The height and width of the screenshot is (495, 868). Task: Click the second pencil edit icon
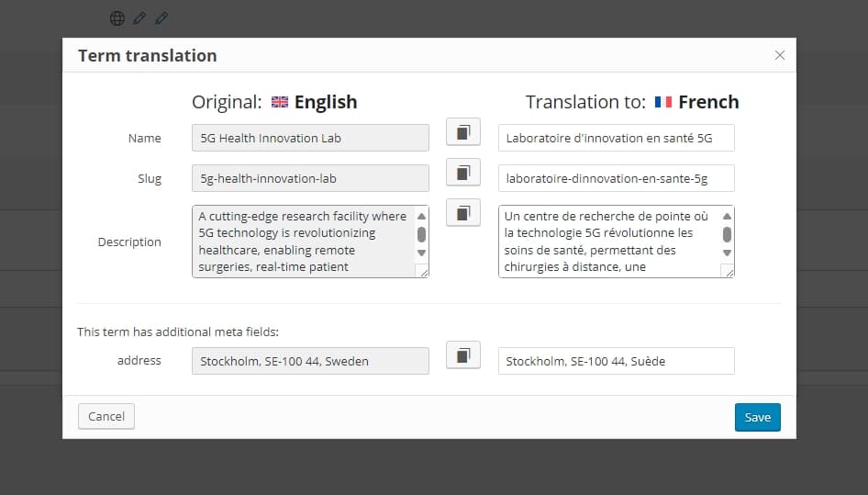(161, 17)
